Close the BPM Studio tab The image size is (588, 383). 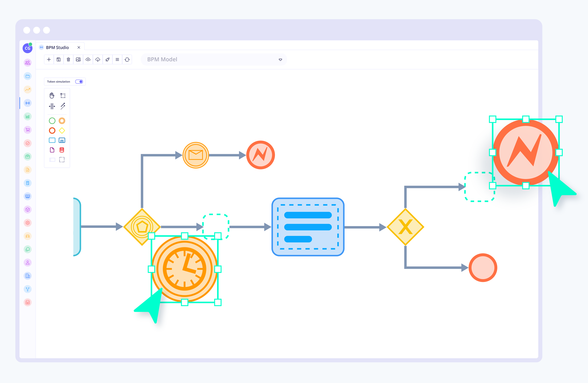79,48
